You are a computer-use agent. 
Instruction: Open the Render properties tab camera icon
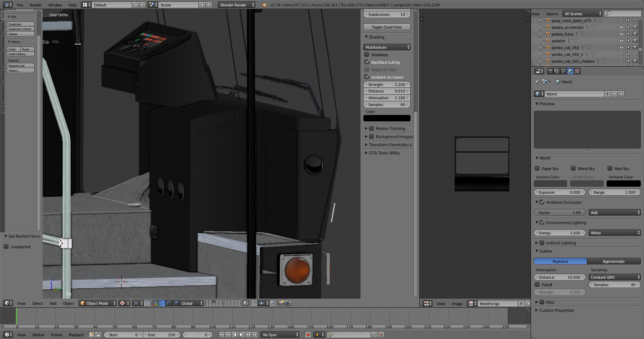[x=550, y=71]
